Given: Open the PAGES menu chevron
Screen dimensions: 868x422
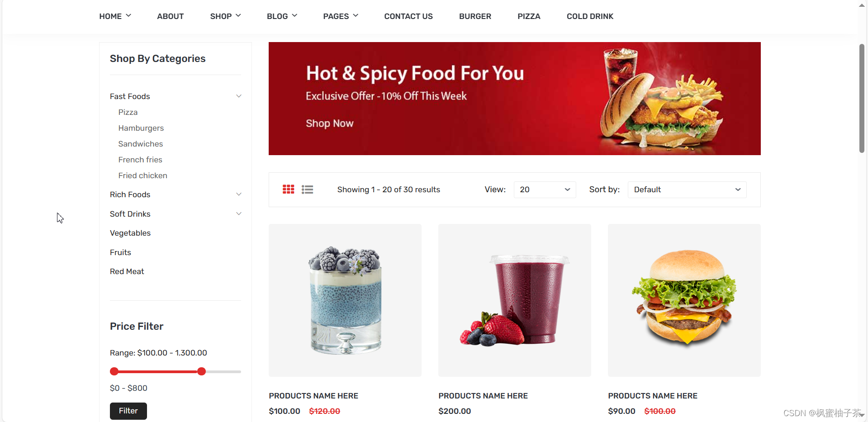Looking at the screenshot, I should 356,16.
